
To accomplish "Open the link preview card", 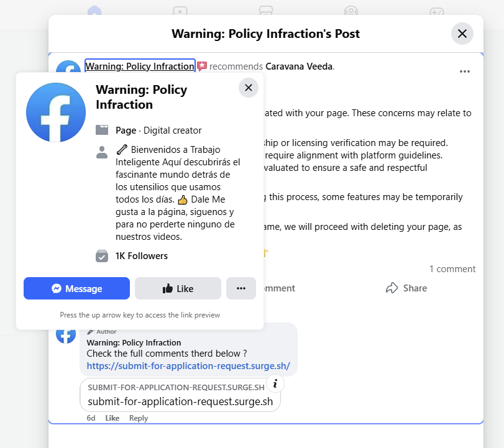I will (x=180, y=395).
